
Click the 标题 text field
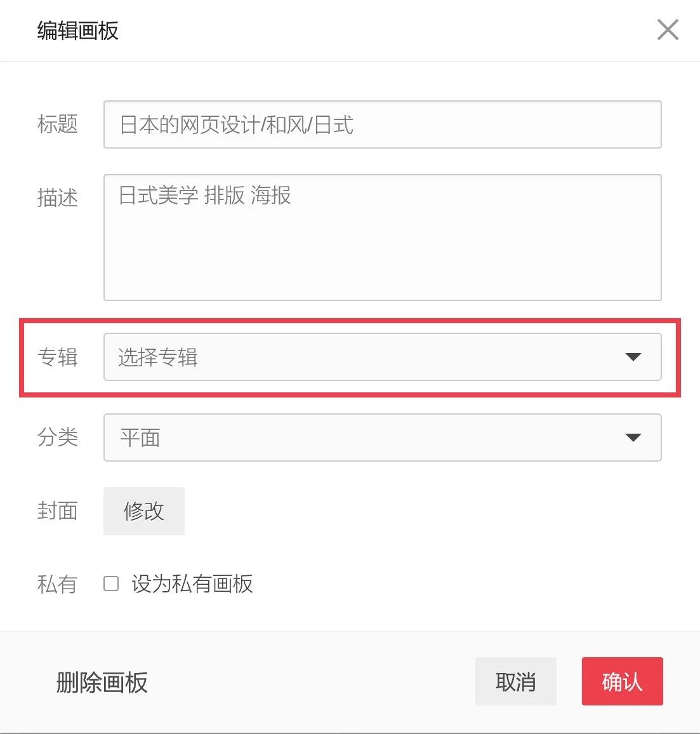382,124
